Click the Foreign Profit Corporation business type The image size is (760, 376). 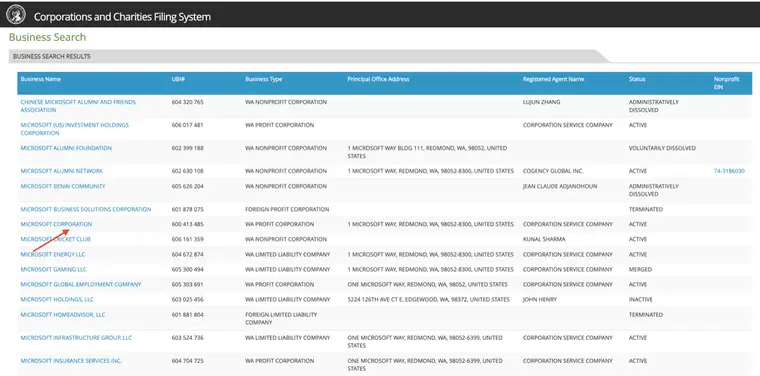point(287,209)
